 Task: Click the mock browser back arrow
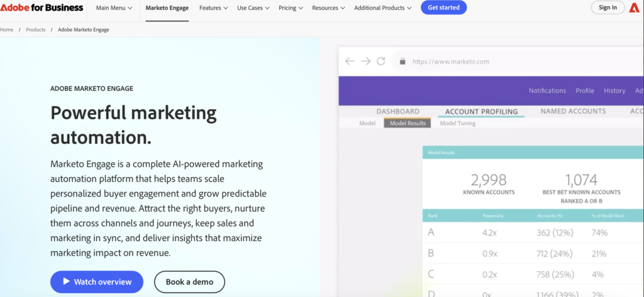click(x=350, y=61)
